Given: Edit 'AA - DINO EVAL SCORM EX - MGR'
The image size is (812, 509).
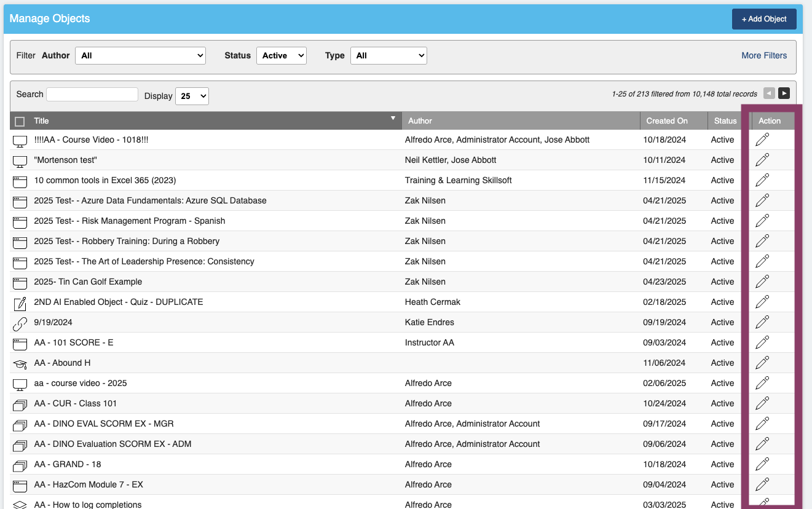Looking at the screenshot, I should coord(762,424).
